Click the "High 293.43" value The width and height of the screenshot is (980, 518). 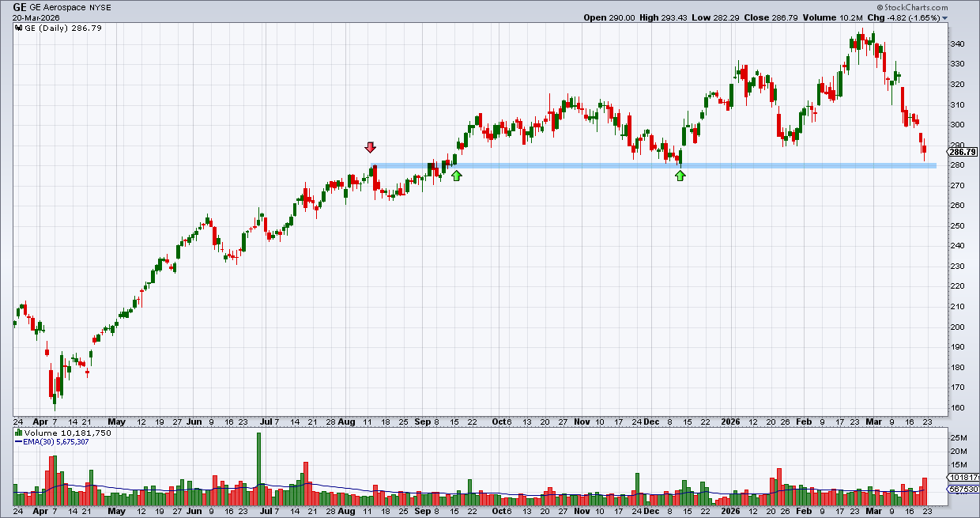(x=665, y=17)
